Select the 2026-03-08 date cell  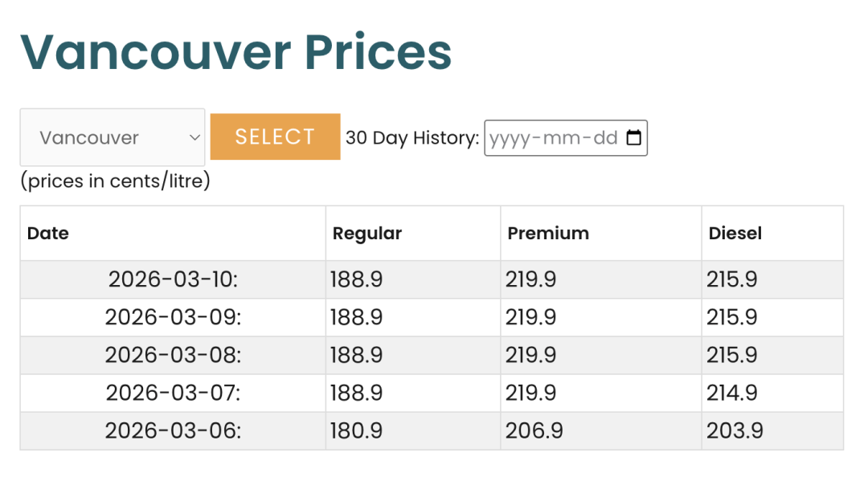(174, 355)
